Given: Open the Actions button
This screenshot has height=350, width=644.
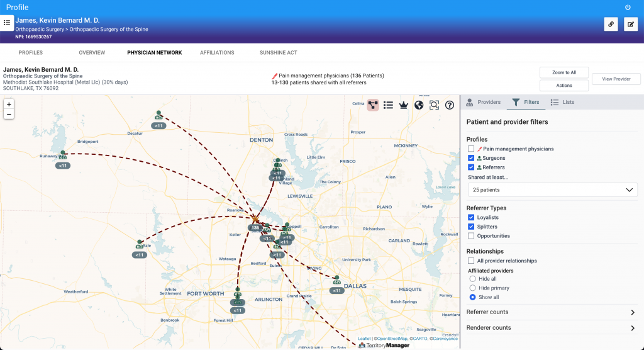Looking at the screenshot, I should 564,86.
